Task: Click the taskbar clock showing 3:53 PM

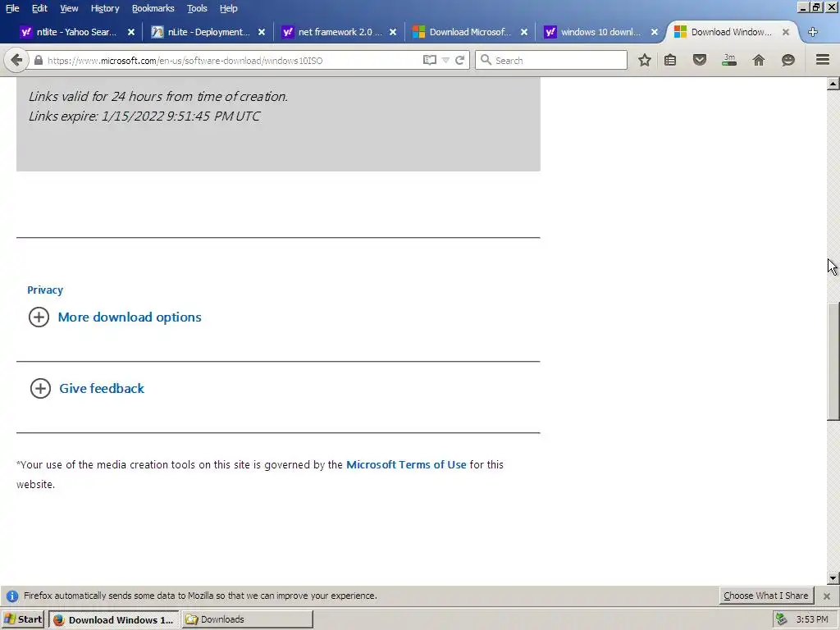Action: [812, 619]
